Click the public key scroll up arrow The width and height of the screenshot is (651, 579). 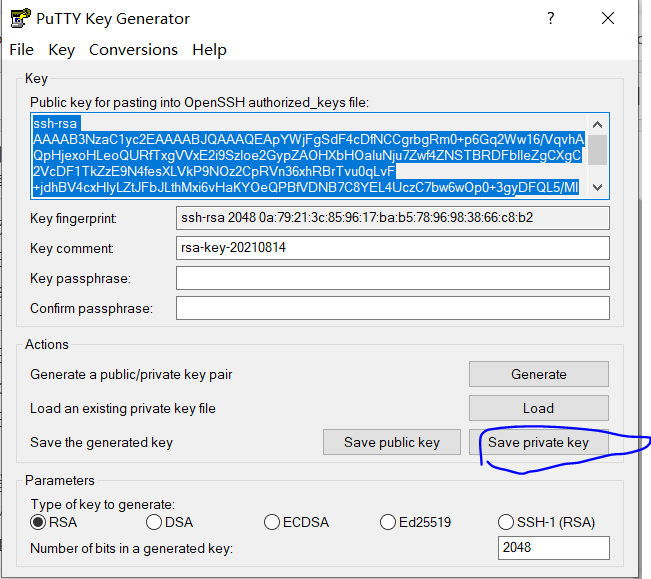(597, 125)
